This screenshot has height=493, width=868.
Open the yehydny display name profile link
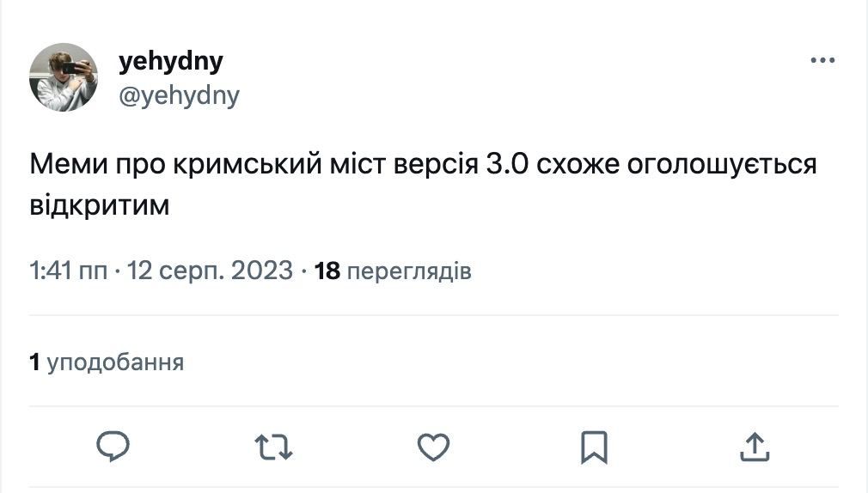[170, 62]
